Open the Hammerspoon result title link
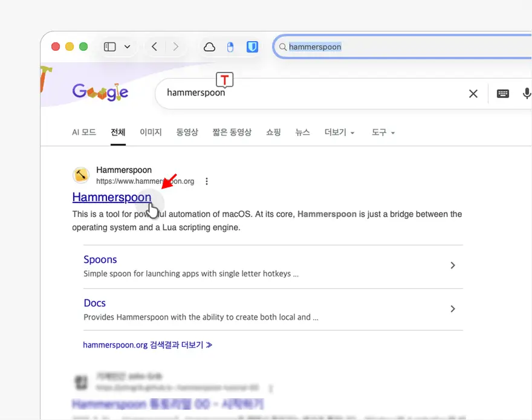The width and height of the screenshot is (532, 420). [x=112, y=197]
